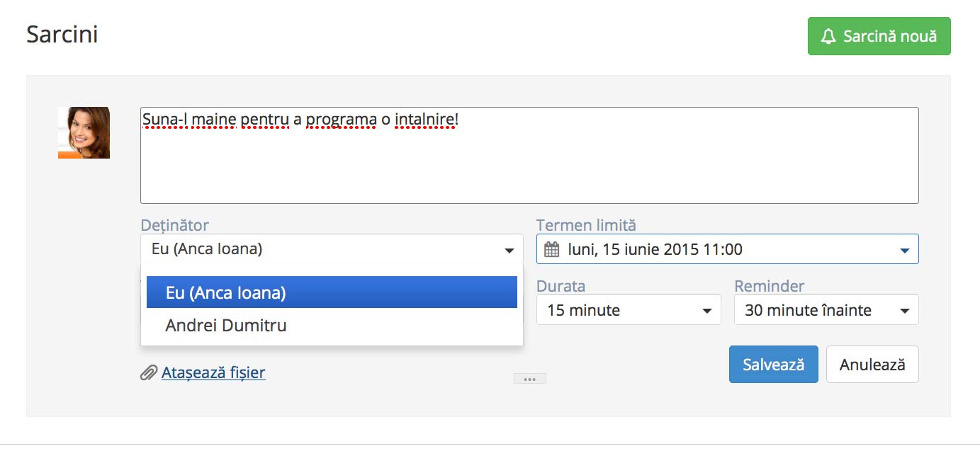The height and width of the screenshot is (451, 980).
Task: Click the three-dots resize handle
Action: (x=529, y=379)
